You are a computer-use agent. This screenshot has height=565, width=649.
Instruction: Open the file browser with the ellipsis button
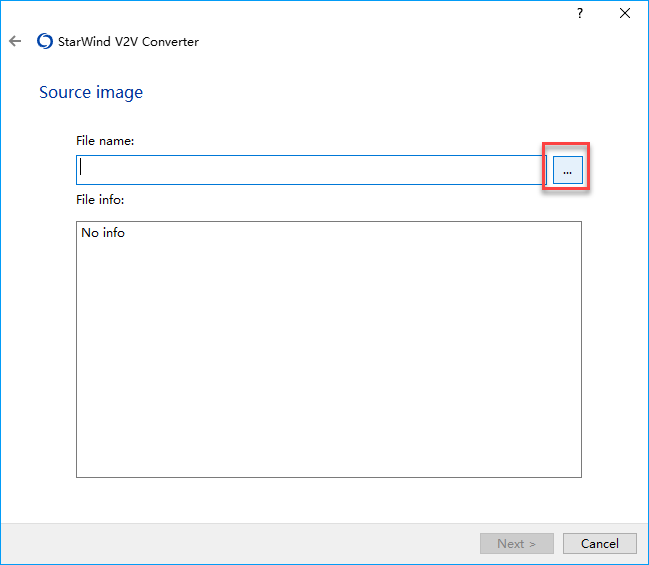click(x=567, y=170)
